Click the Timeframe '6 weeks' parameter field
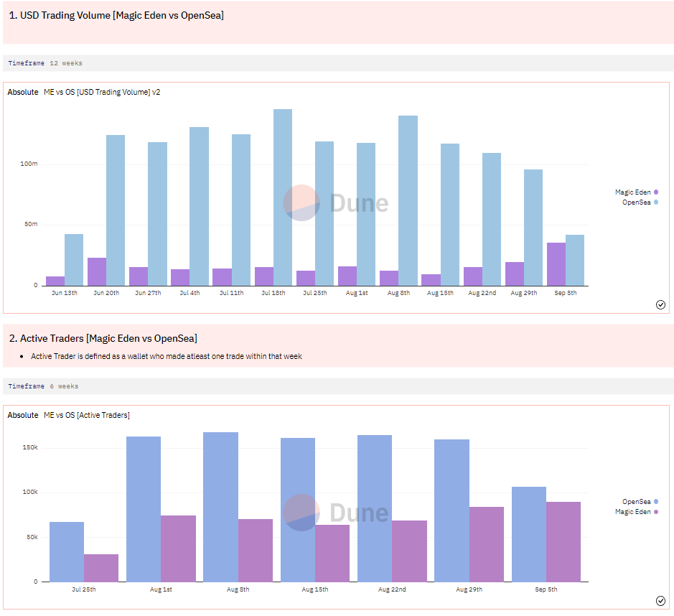The image size is (674, 616). (338, 386)
